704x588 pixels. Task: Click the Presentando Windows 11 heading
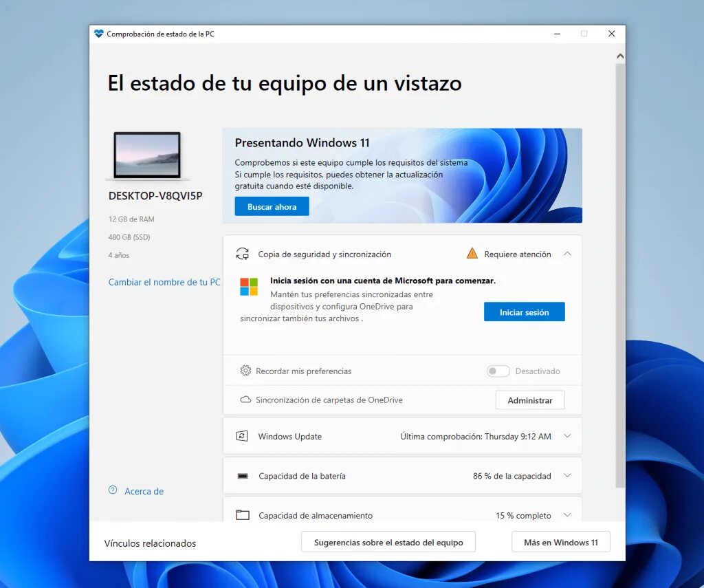pos(302,143)
